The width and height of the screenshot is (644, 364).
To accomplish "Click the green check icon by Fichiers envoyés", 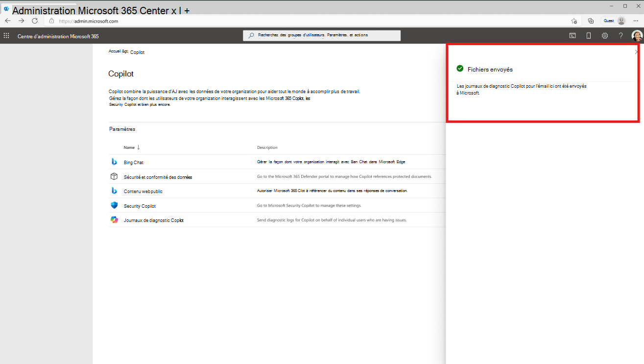I will tap(460, 69).
